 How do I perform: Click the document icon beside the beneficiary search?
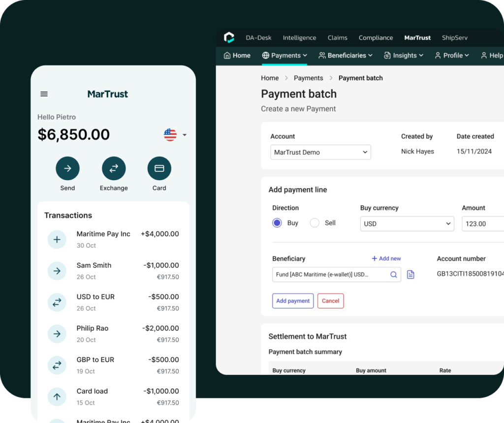tap(410, 274)
